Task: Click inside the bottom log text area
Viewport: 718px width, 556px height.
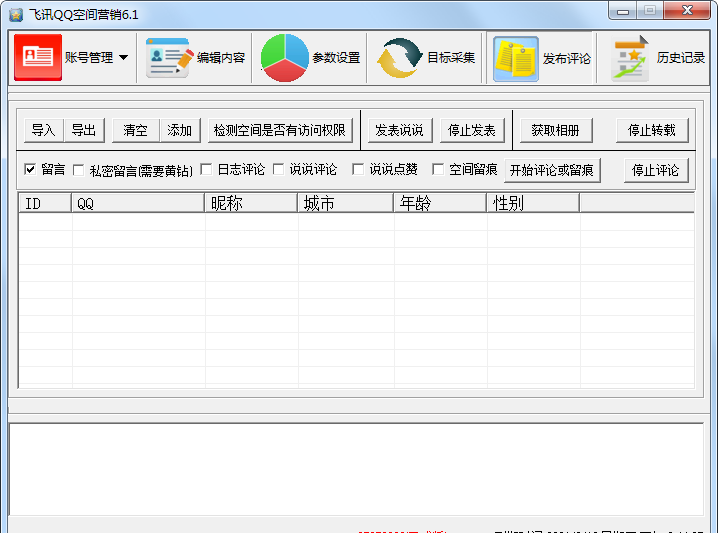Action: (356, 469)
